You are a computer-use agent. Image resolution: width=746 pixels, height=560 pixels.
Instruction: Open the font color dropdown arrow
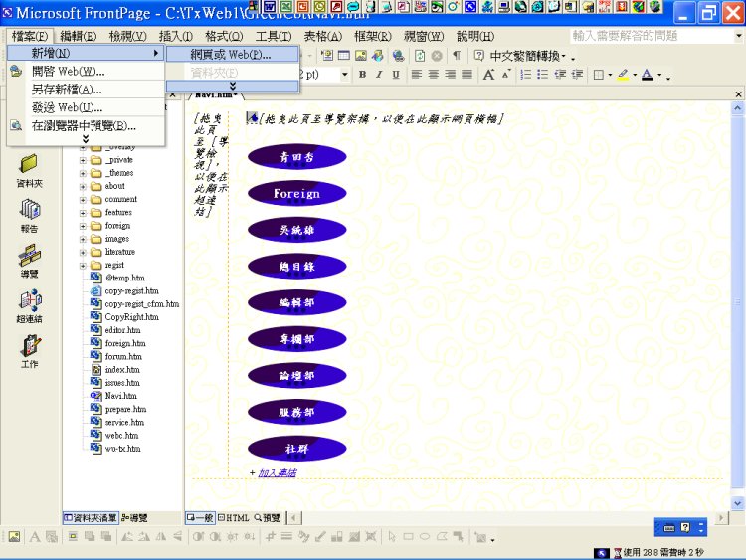[x=659, y=76]
